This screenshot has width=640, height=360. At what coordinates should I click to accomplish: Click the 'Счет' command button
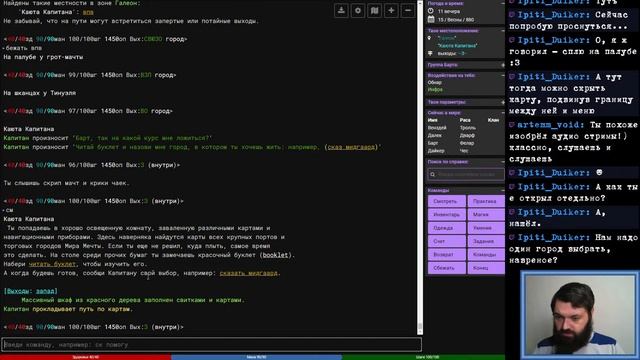tap(447, 241)
